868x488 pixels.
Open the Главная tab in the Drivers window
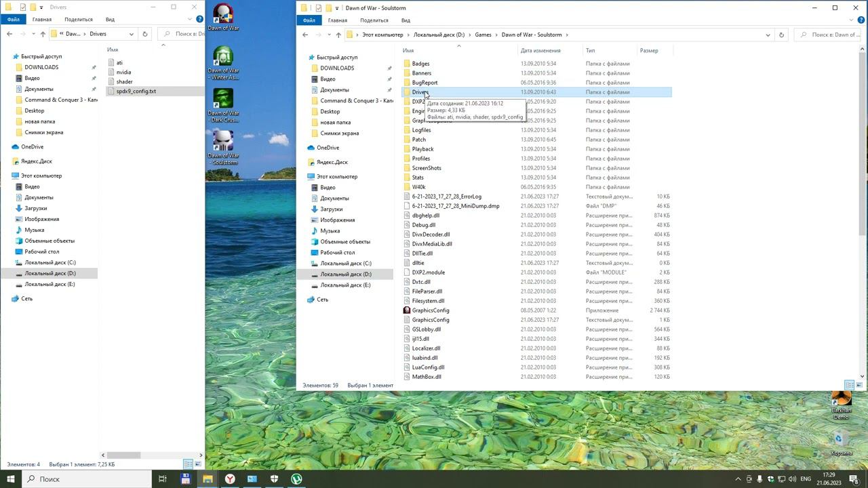pyautogui.click(x=42, y=20)
